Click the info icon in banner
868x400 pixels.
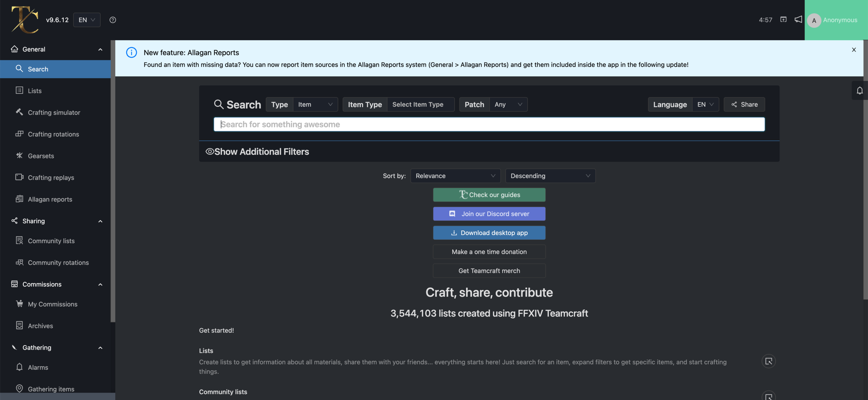click(131, 52)
